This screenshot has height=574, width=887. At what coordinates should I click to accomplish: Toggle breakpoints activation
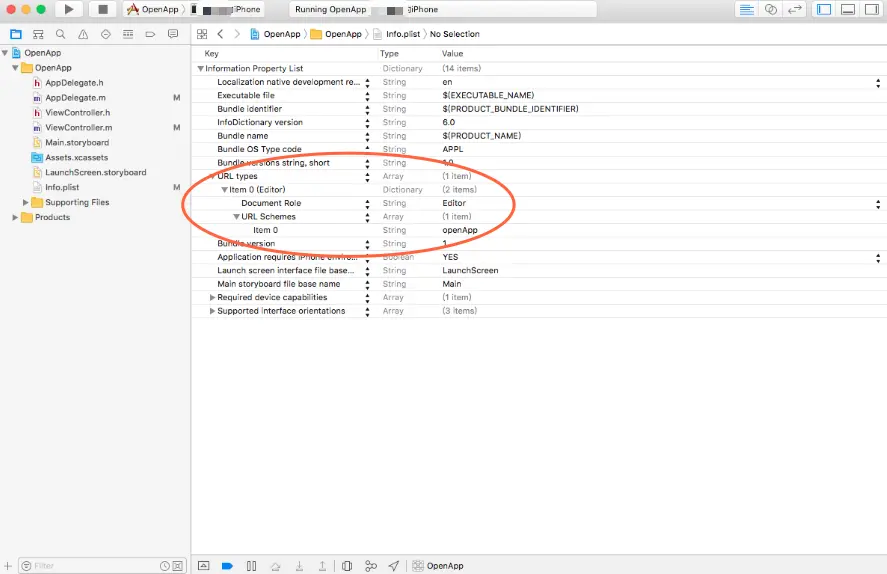[x=227, y=566]
